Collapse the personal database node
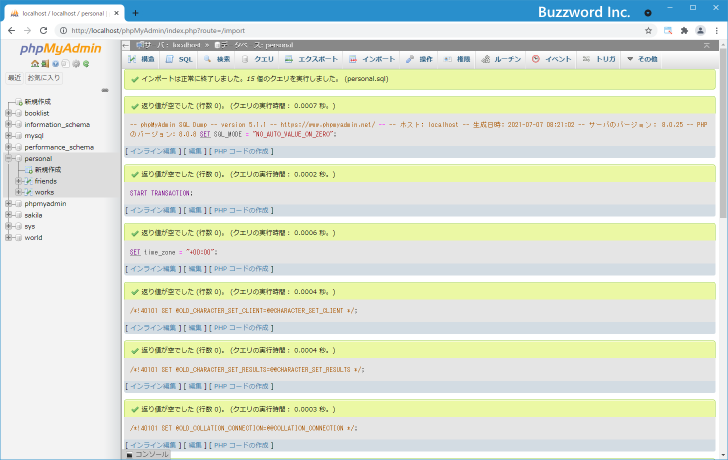This screenshot has width=728, height=460. [8, 158]
